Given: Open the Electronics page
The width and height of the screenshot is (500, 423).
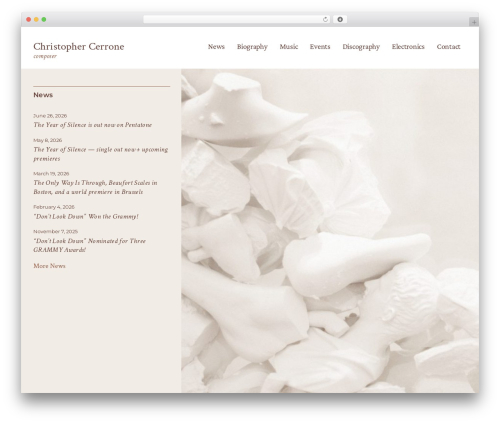Looking at the screenshot, I should (x=408, y=47).
